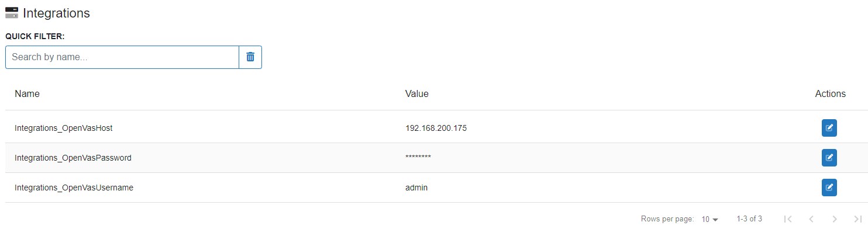868x229 pixels.
Task: Go to the first page of results
Action: coord(788,219)
